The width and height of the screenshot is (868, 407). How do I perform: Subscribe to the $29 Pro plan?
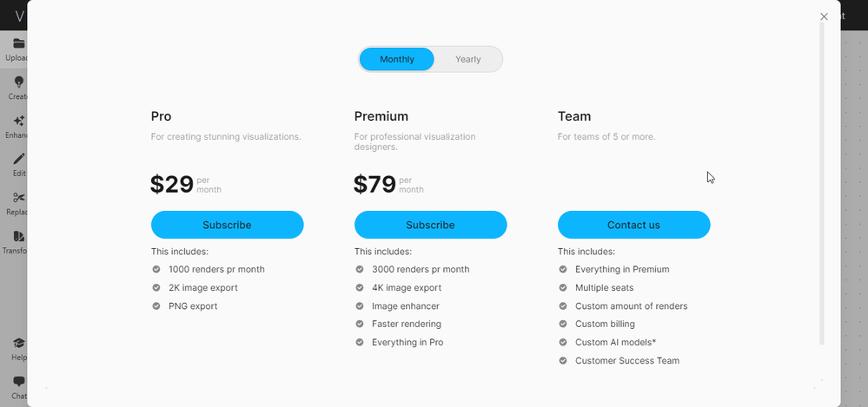[x=227, y=225]
